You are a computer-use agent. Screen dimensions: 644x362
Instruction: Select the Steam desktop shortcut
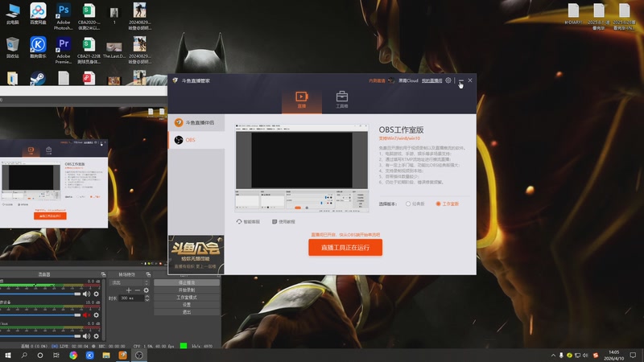click(38, 78)
